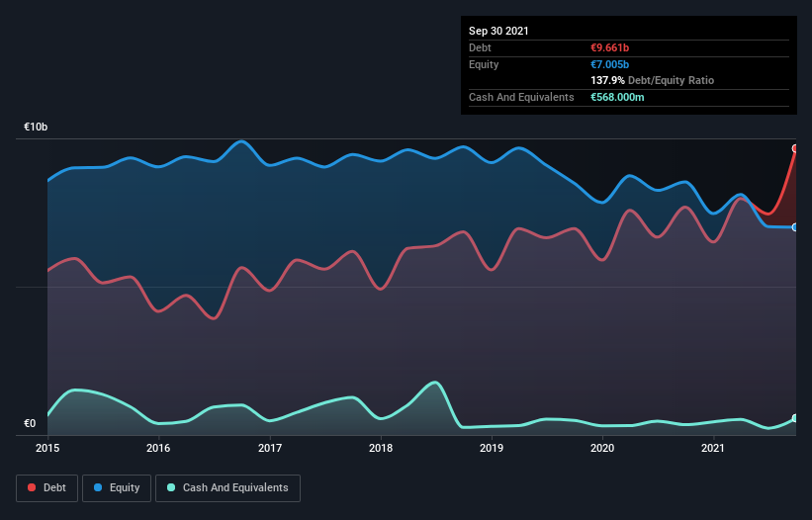
Task: Select the teal Cash endpoint marker
Action: [x=795, y=418]
